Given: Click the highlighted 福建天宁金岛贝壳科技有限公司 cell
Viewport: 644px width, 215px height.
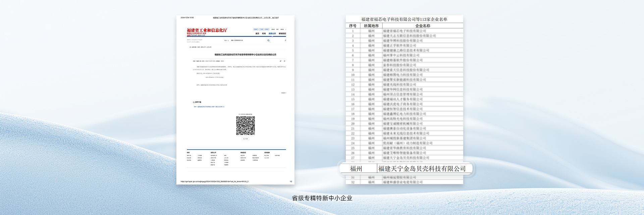Looking at the screenshot, I should pyautogui.click(x=422, y=169).
